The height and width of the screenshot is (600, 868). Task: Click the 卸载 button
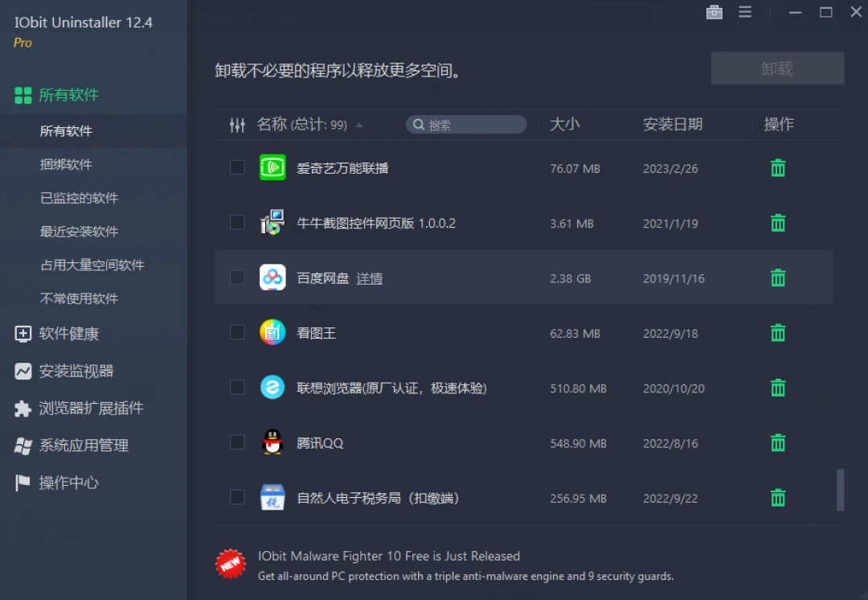tap(777, 68)
